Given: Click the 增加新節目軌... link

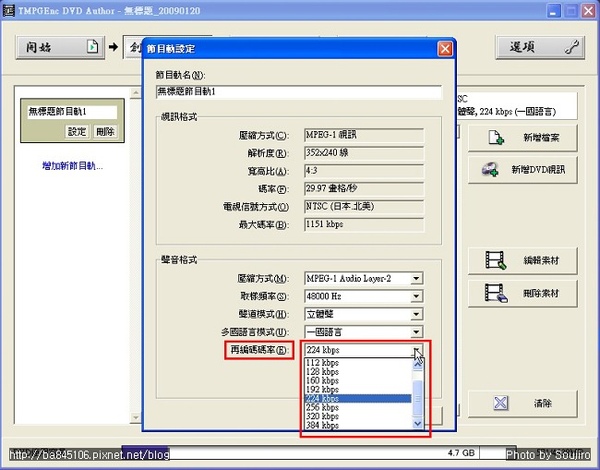Looking at the screenshot, I should click(72, 166).
